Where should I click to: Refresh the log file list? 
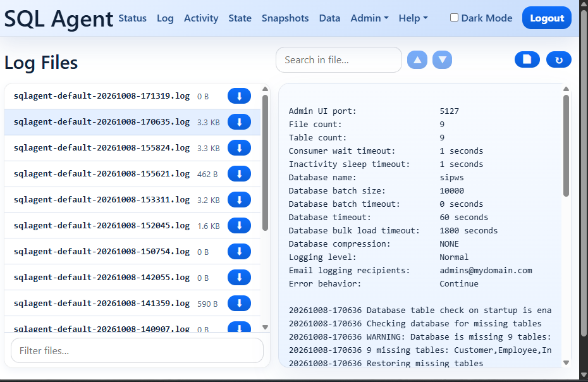click(559, 59)
